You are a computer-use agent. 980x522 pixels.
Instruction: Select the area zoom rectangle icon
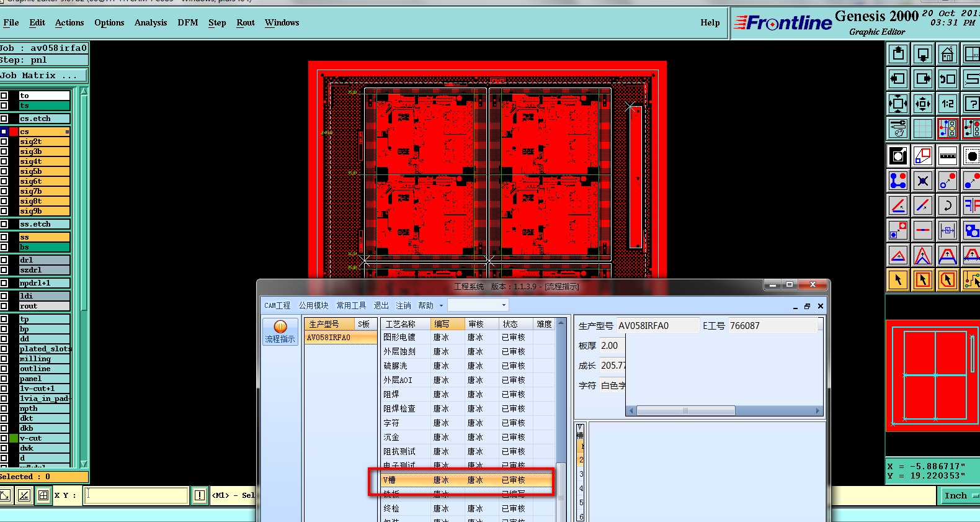coord(923,156)
